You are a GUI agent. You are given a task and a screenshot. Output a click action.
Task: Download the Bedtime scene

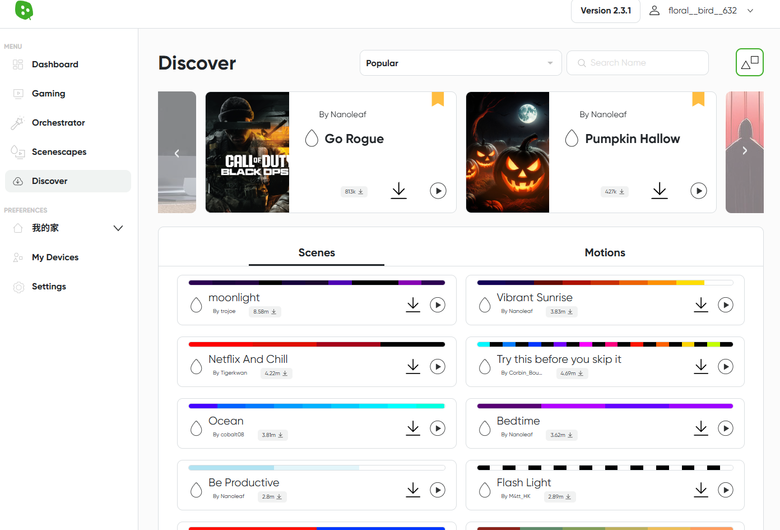click(x=701, y=428)
